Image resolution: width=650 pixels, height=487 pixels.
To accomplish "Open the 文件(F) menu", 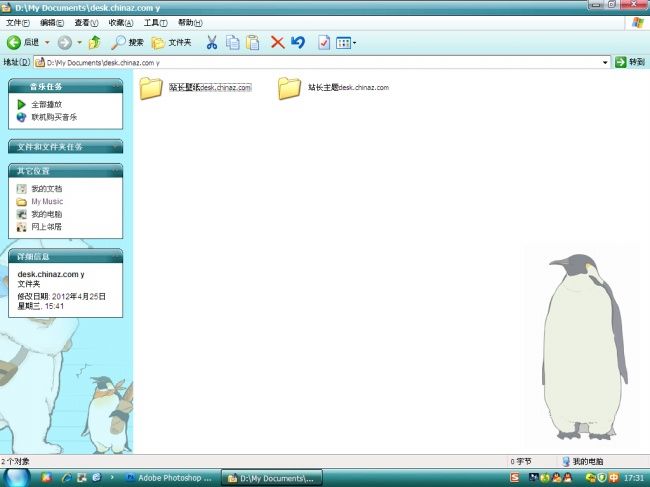I will tap(18, 22).
